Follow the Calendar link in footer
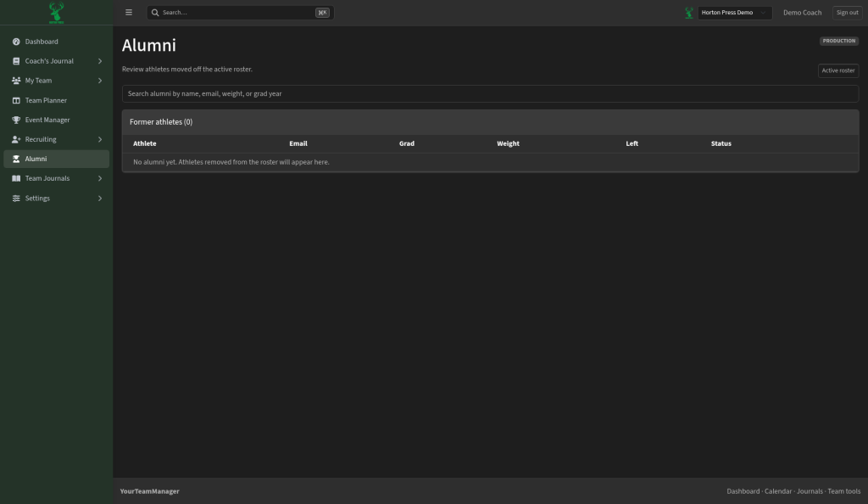This screenshot has height=504, width=868. click(x=778, y=491)
